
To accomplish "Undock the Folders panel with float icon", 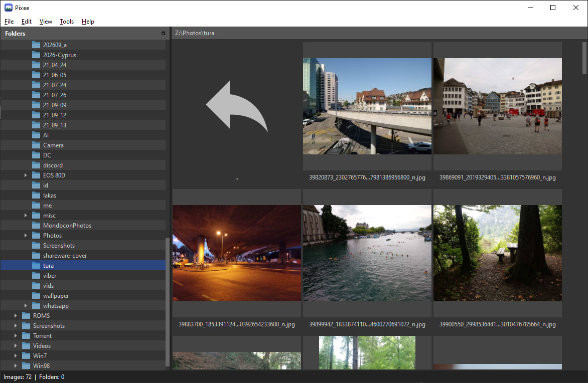I will click(x=163, y=34).
